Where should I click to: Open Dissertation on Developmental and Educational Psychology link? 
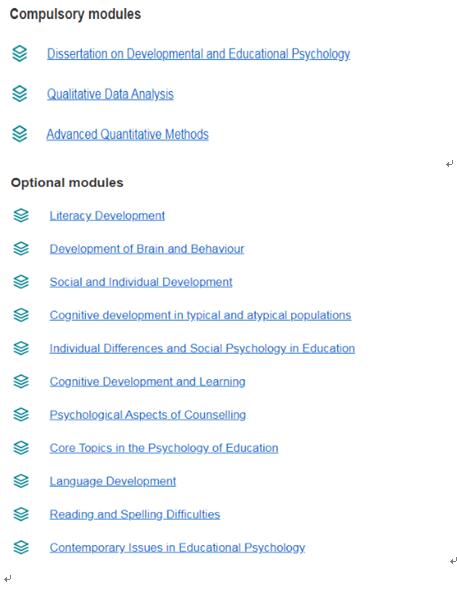(198, 54)
